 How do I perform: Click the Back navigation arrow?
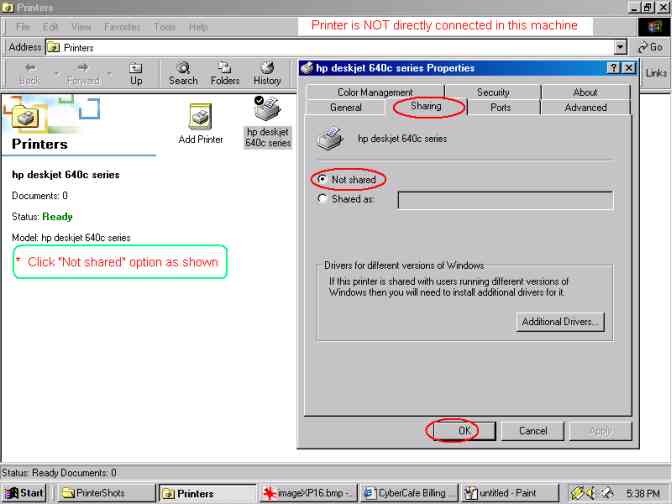click(x=30, y=72)
